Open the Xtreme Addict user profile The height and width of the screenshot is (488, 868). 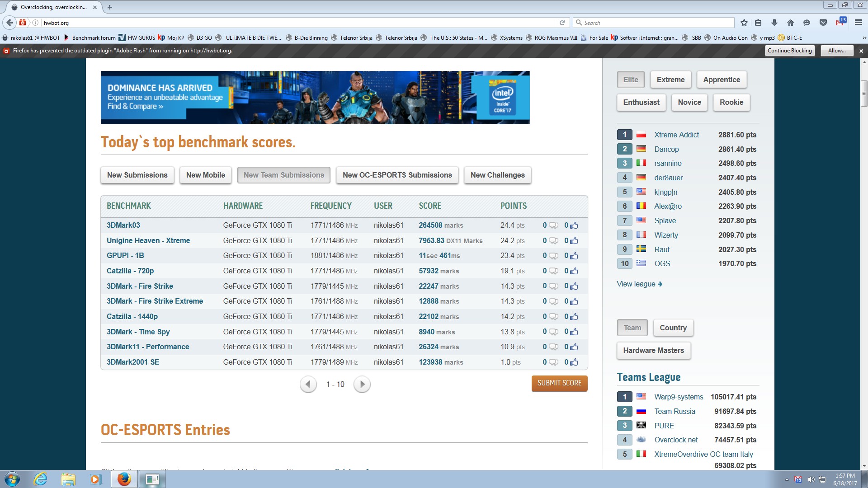click(x=676, y=135)
